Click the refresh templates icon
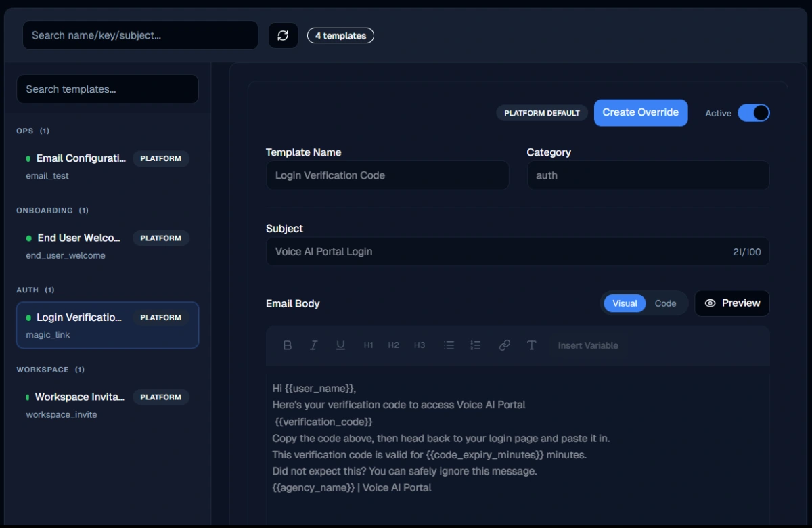Viewport: 812px width, 528px height. (283, 35)
